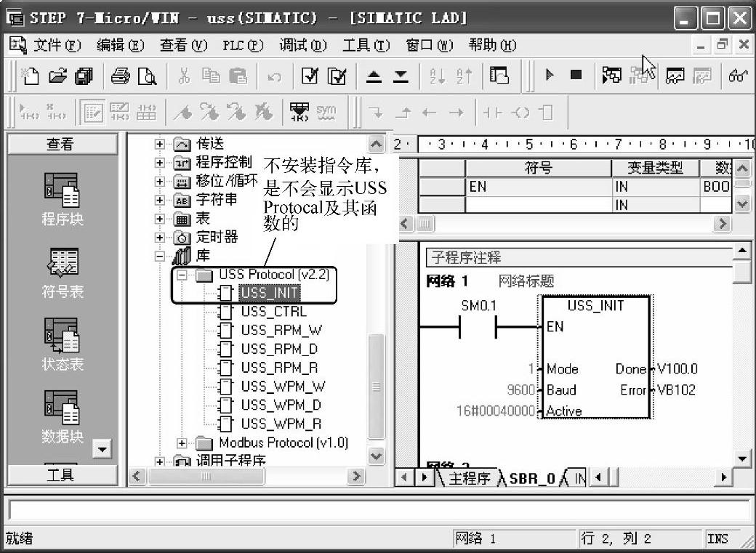756x553 pixels.
Task: Open the 调试(D) menu
Action: click(x=303, y=45)
